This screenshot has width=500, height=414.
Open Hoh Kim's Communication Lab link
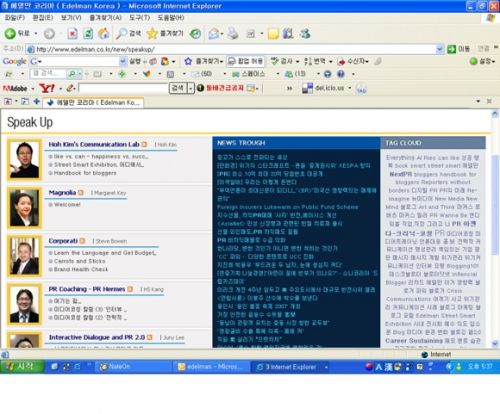point(94,144)
